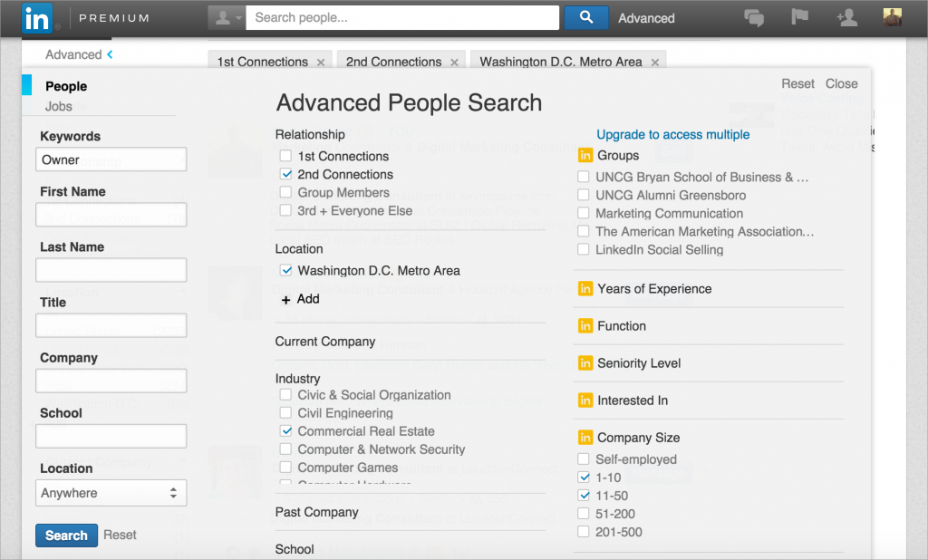Open search type dropdown next to search box
This screenshot has height=560, width=928.
227,18
